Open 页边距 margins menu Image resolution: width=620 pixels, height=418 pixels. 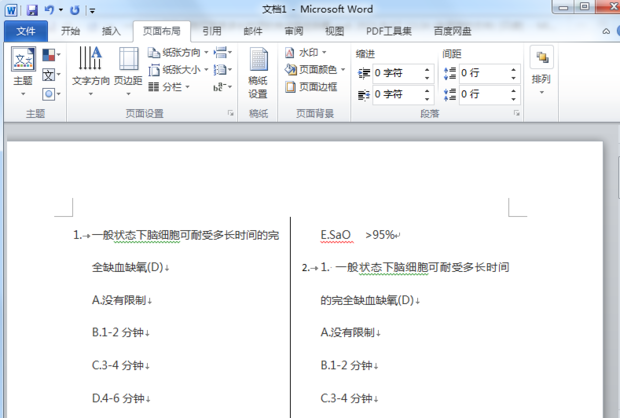point(128,72)
